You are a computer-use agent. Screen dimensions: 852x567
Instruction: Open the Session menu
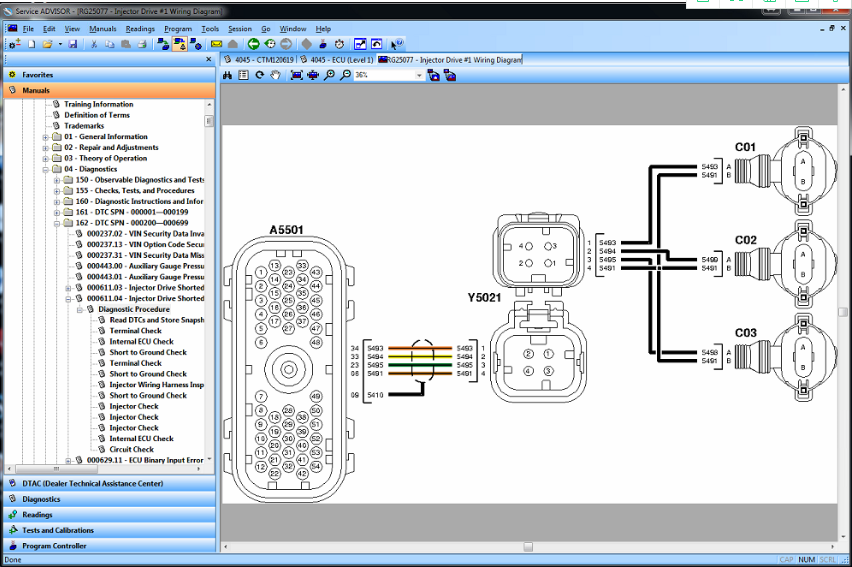point(240,29)
